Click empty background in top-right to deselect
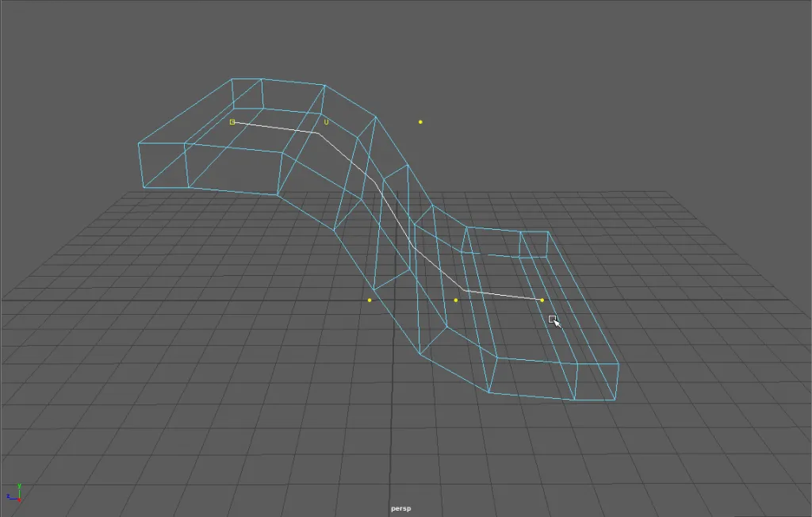The width and height of the screenshot is (812, 517). 714,63
